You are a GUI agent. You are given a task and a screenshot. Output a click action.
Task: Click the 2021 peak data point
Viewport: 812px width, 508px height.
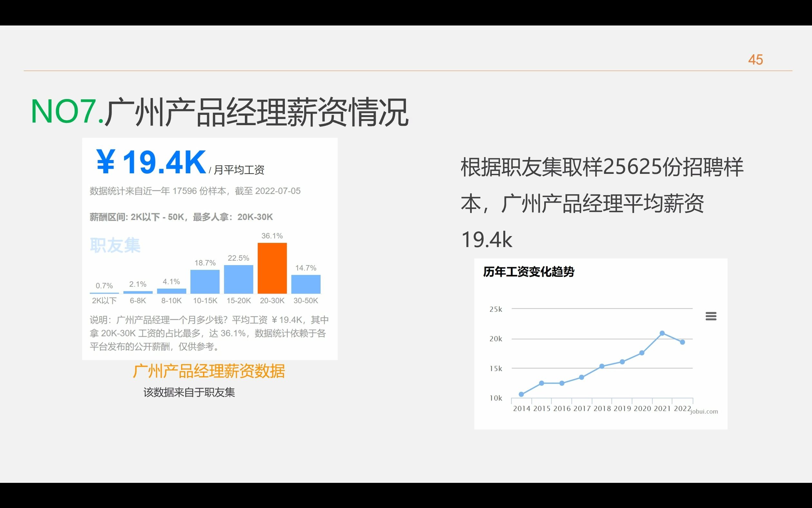pyautogui.click(x=662, y=333)
